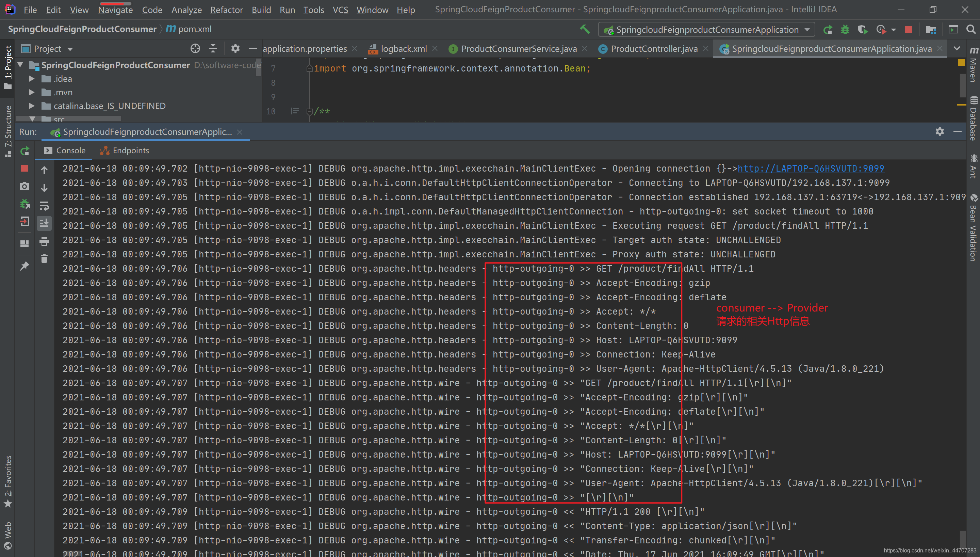
Task: Minimize the Run tool window
Action: tap(958, 132)
